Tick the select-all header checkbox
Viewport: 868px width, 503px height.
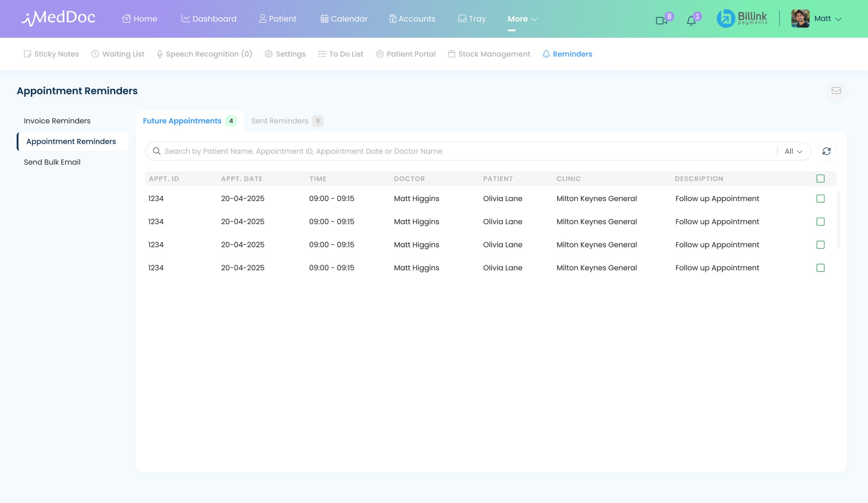[x=820, y=178]
